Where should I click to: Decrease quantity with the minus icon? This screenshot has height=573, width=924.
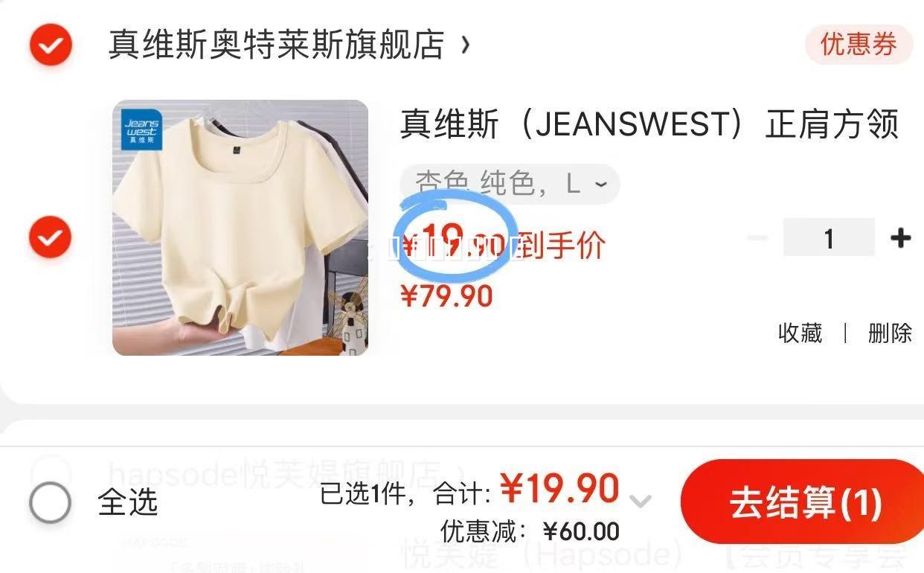click(x=757, y=238)
